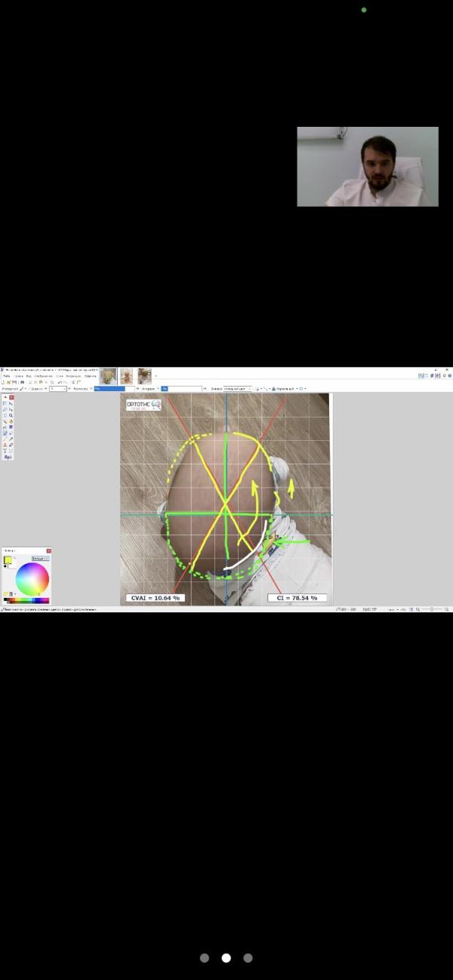Select the Gradient tool

[11, 427]
